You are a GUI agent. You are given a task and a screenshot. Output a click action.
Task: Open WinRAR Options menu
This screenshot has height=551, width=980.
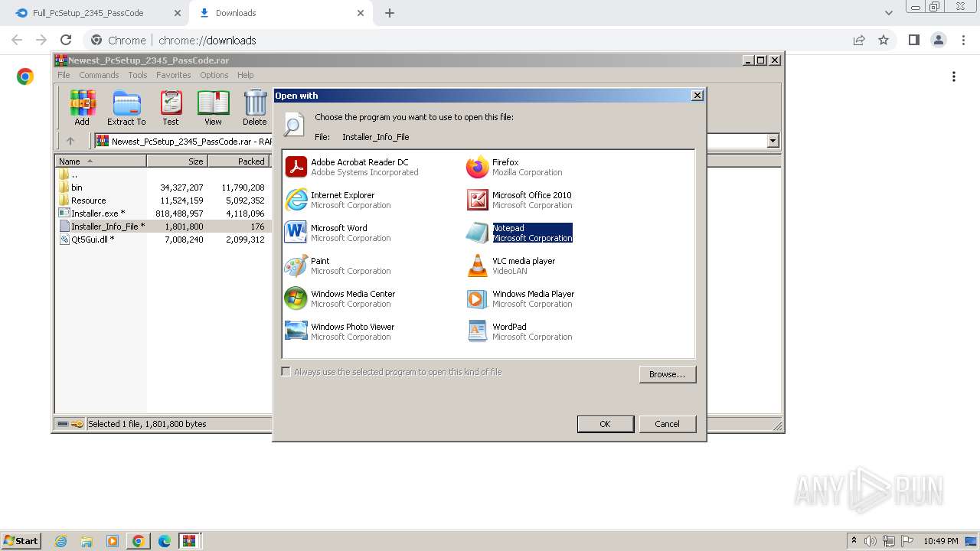(214, 75)
